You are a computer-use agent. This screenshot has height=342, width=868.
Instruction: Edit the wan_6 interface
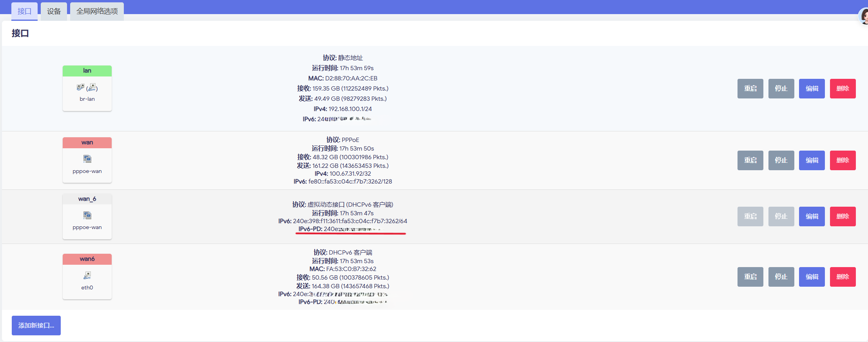tap(812, 216)
